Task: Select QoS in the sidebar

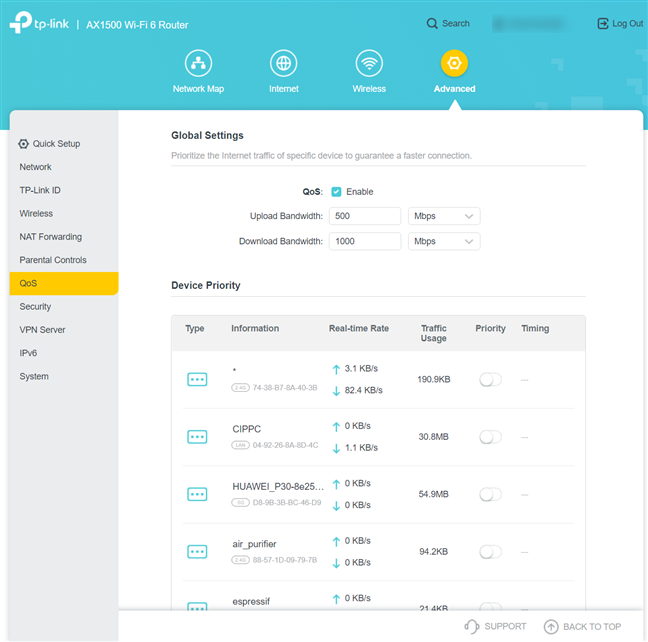Action: click(64, 283)
